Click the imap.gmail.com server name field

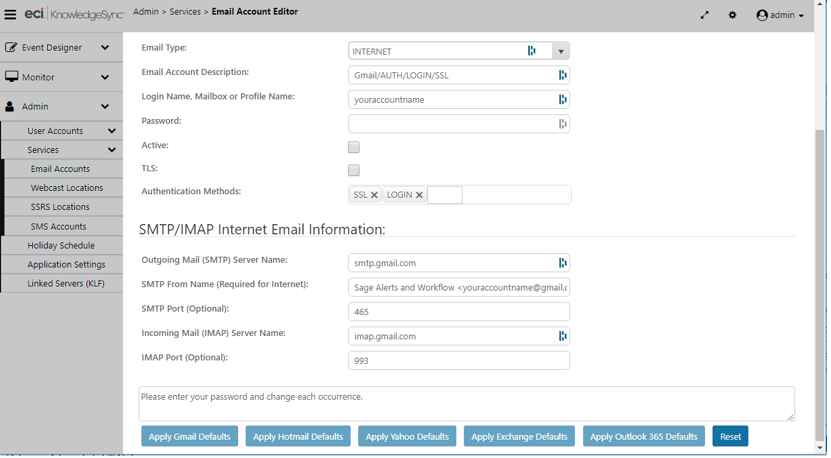click(x=459, y=336)
